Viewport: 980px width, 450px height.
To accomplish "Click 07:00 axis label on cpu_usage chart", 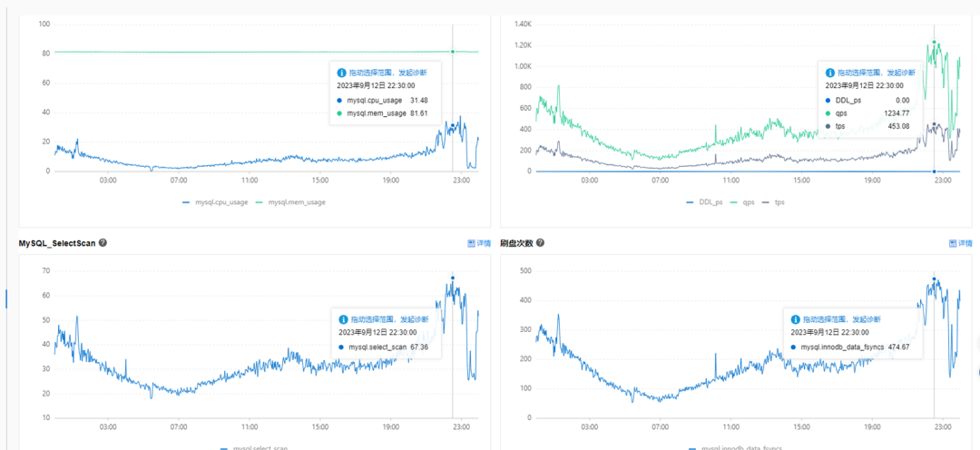I will click(x=179, y=181).
